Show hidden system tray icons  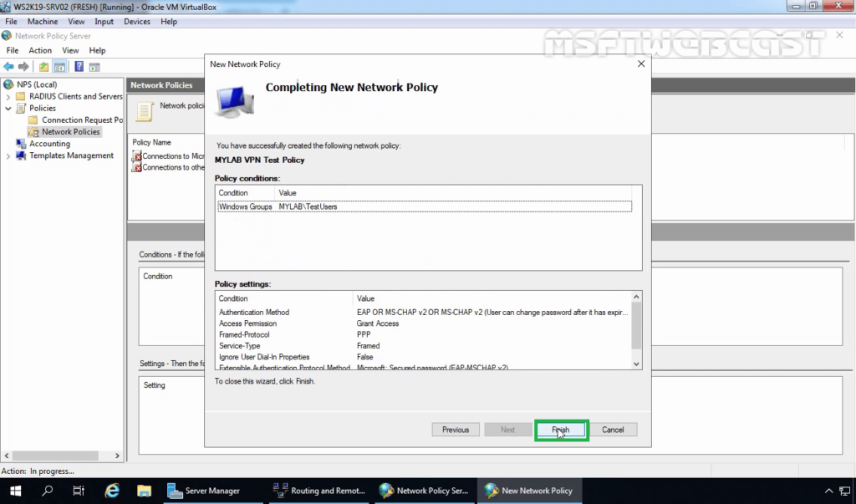pyautogui.click(x=828, y=491)
